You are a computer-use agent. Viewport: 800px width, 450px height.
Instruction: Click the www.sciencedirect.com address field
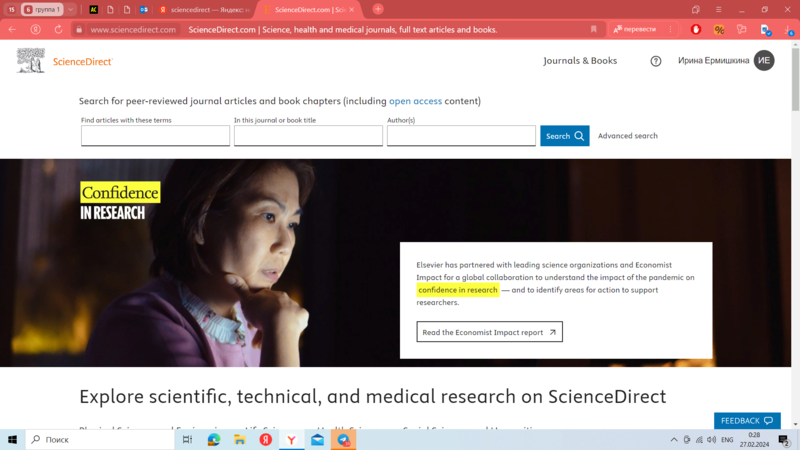pyautogui.click(x=133, y=30)
